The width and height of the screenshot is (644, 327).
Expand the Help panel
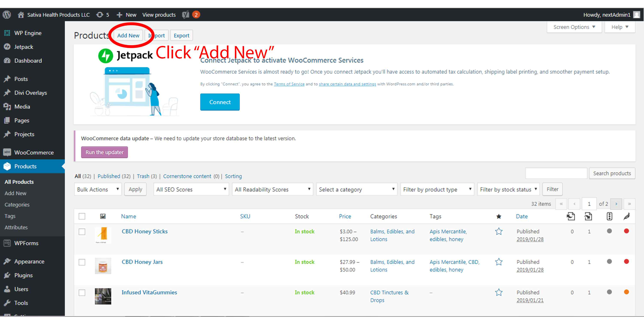[x=620, y=27]
